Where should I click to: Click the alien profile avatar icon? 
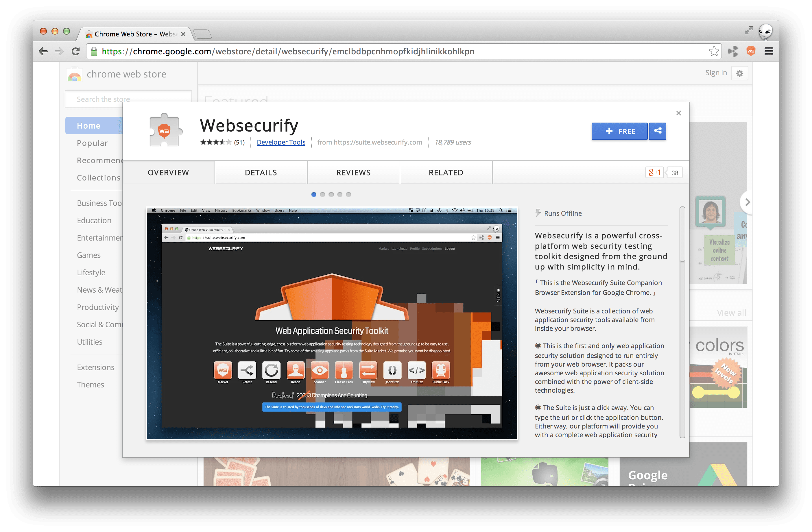[x=765, y=32]
